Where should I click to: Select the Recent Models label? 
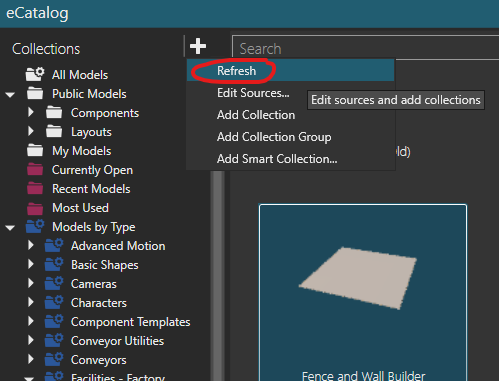pos(91,189)
